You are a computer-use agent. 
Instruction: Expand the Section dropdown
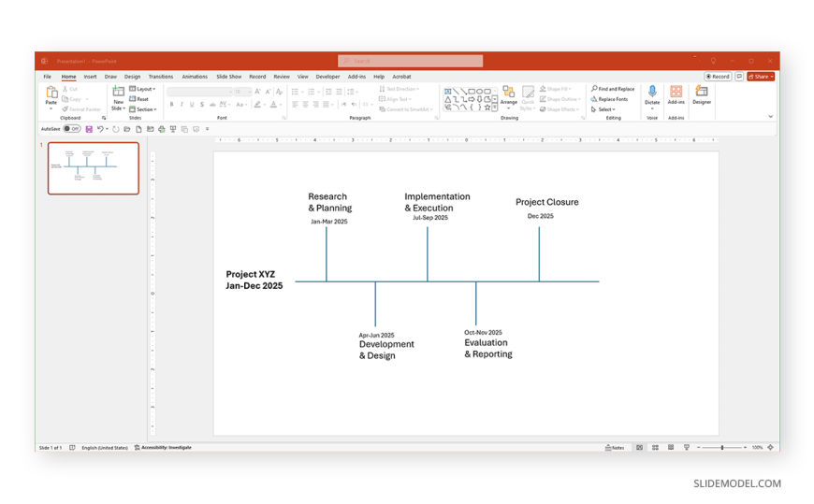click(143, 109)
